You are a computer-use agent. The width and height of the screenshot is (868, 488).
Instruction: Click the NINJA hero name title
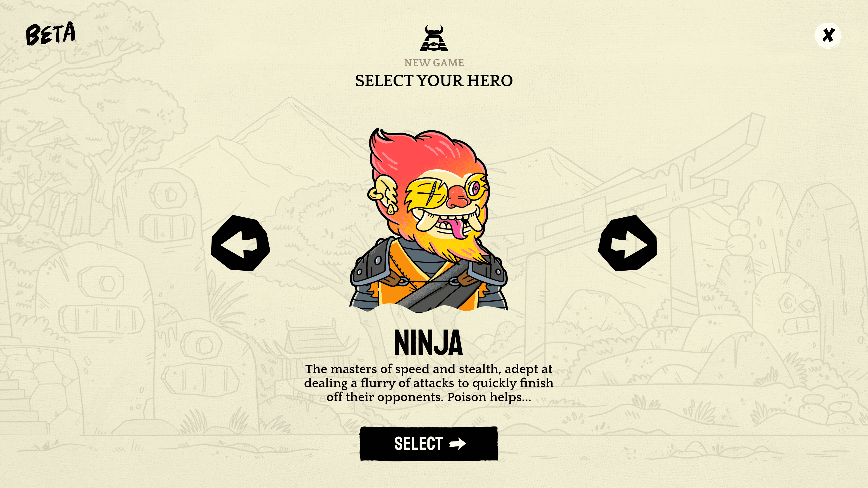(x=429, y=342)
